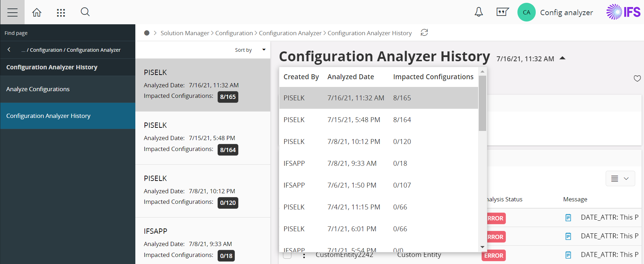The height and width of the screenshot is (264, 644).
Task: Open Analyze Configurations in the sidebar
Action: click(x=38, y=89)
